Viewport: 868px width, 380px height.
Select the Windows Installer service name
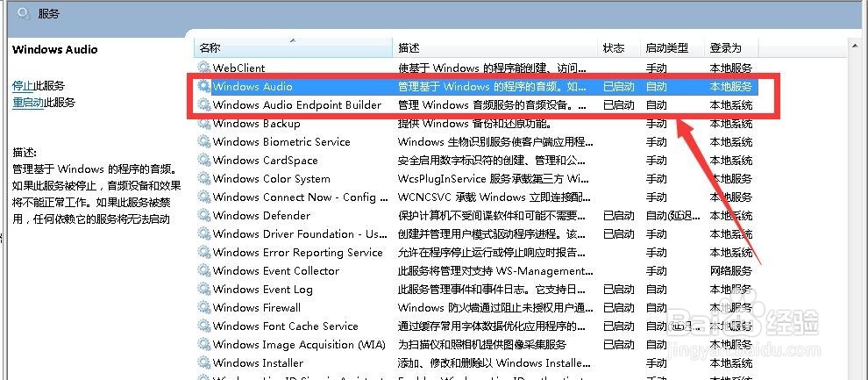258,362
